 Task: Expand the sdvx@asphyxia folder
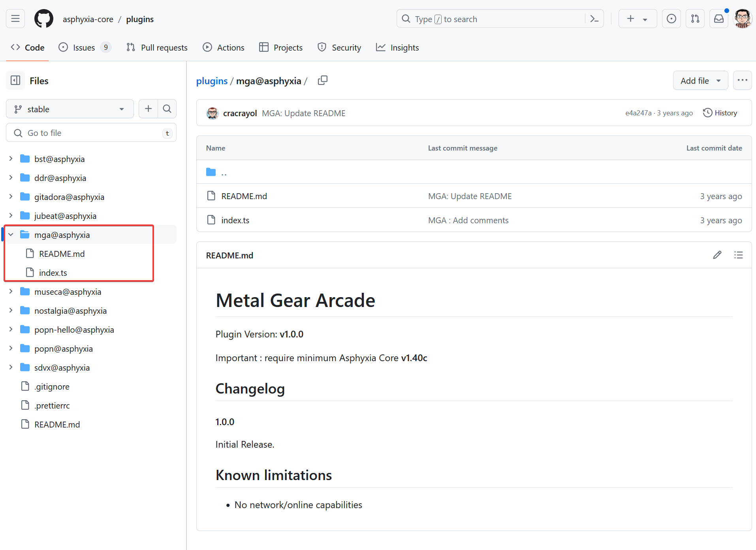tap(11, 367)
